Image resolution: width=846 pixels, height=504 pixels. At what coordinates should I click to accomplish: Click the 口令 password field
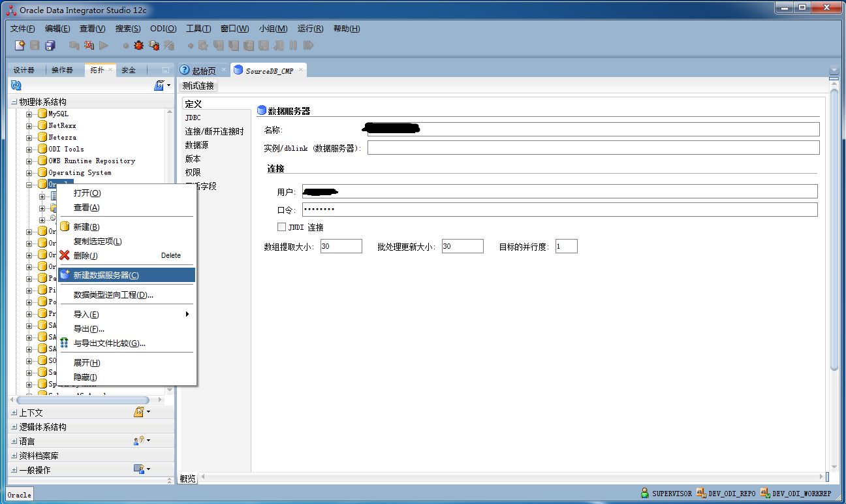559,209
